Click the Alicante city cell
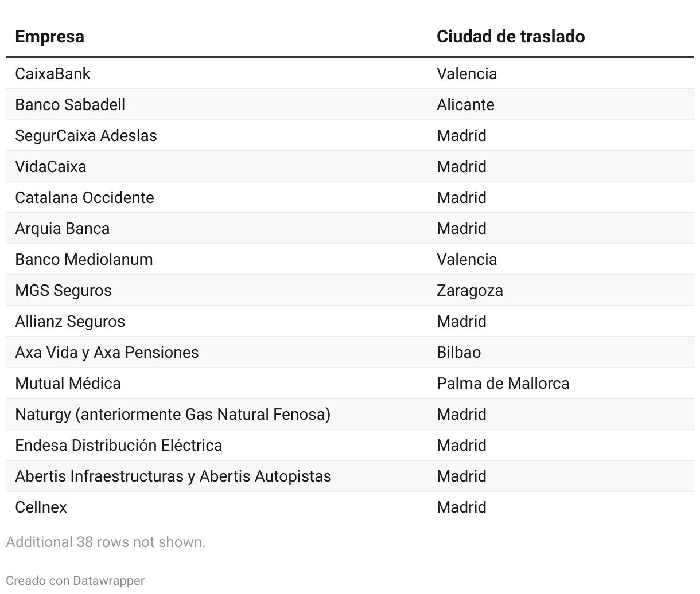This screenshot has width=700, height=594. point(465,104)
